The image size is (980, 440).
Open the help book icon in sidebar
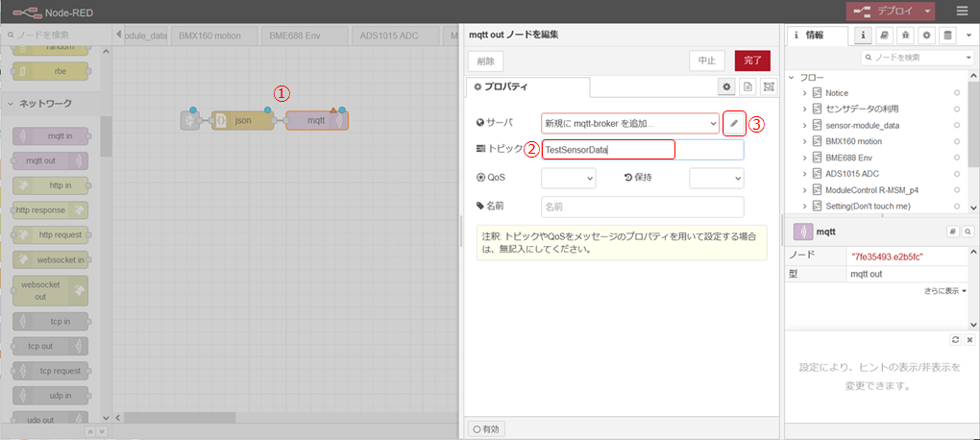[885, 36]
